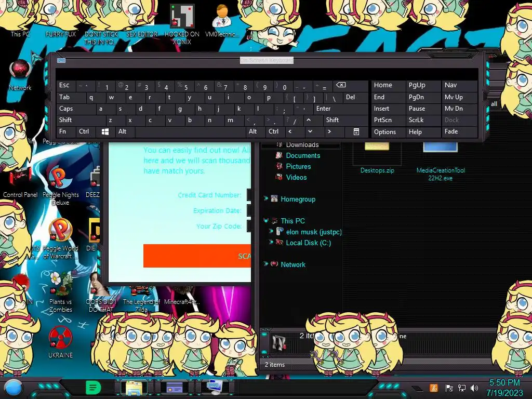Expand the Local Disk (C:) node

pyautogui.click(x=271, y=242)
